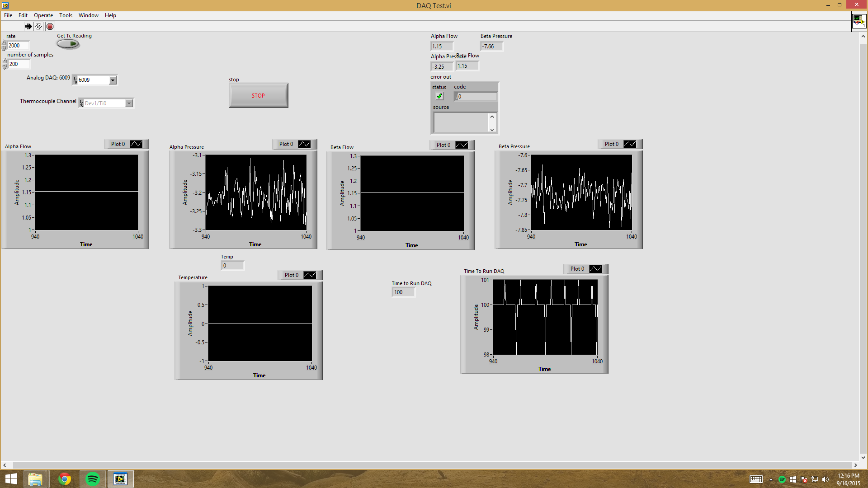868x488 pixels.
Task: Click the STOP button
Action: click(258, 95)
